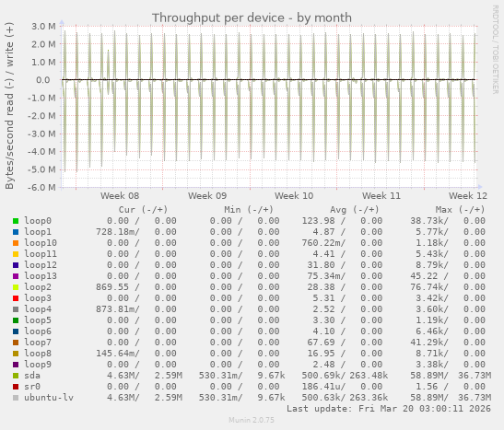The image size is (504, 430).
Task: Select the loop13 legend label
Action: (x=41, y=276)
